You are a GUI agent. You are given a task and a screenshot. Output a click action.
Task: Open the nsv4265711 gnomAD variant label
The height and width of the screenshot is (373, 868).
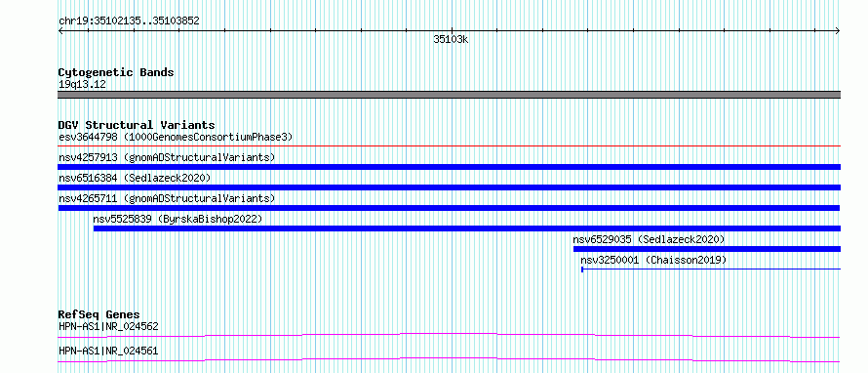[x=167, y=198]
